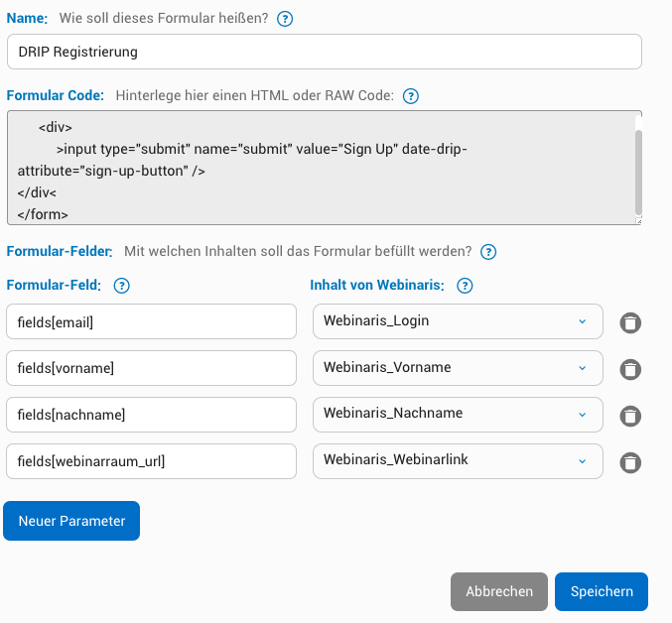Viewport: 672px width, 623px height.
Task: Click the "Formular-Feld:" column heading
Action: click(54, 285)
